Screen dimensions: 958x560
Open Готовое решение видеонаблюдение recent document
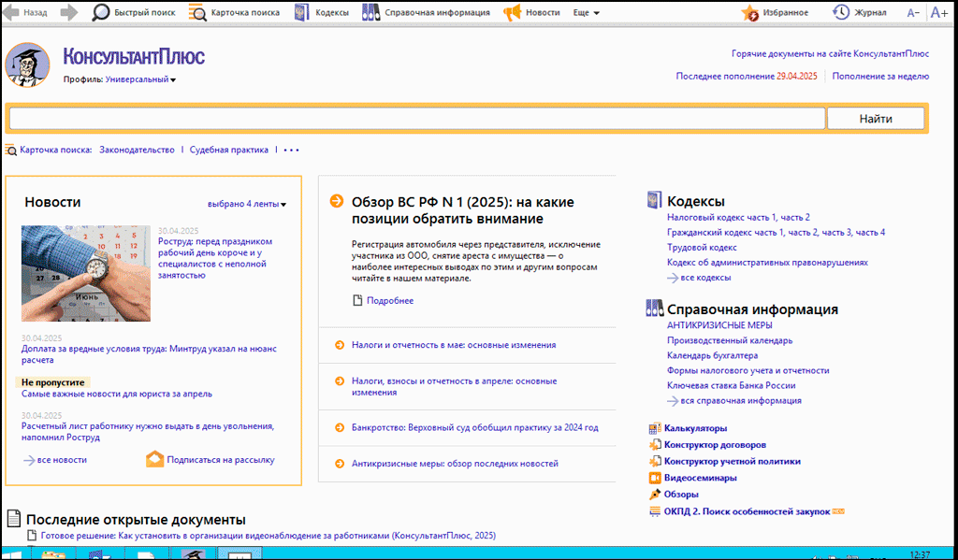[269, 536]
